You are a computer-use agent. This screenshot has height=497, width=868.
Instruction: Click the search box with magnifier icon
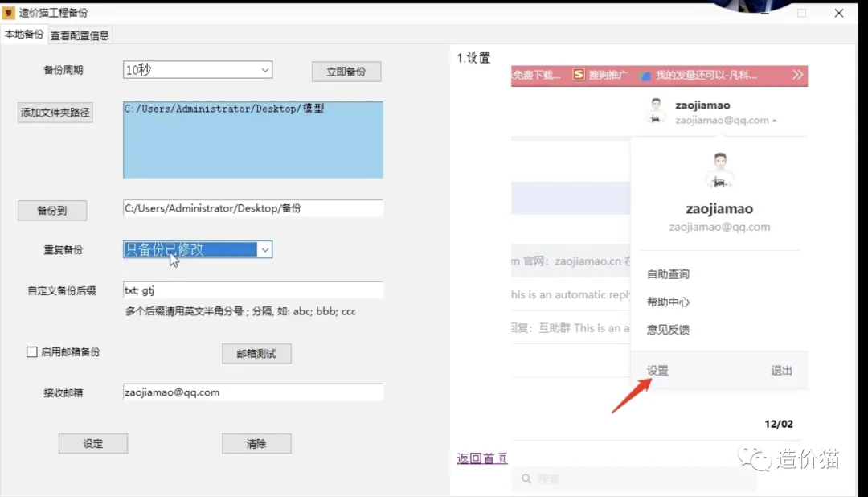click(634, 479)
